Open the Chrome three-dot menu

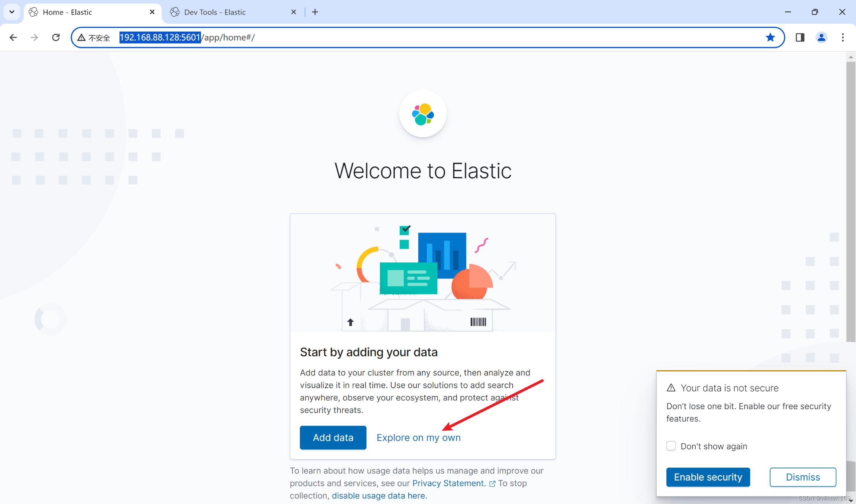coord(843,38)
